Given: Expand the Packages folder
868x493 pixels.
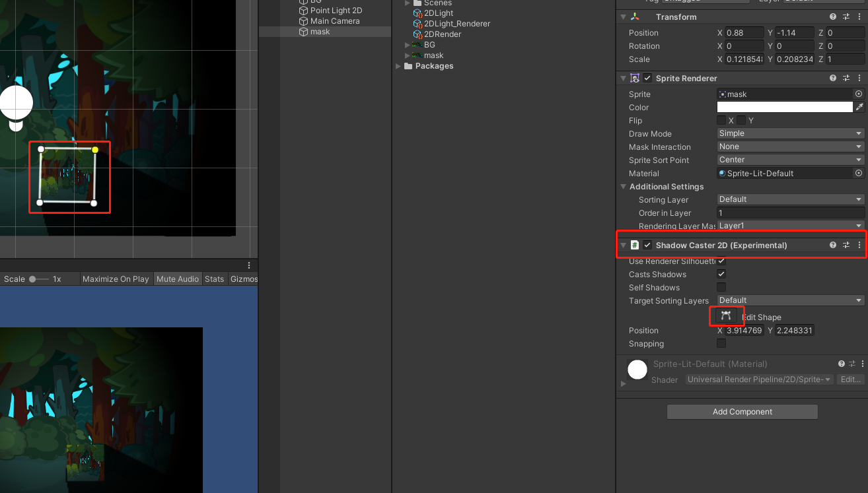Looking at the screenshot, I should tap(398, 66).
